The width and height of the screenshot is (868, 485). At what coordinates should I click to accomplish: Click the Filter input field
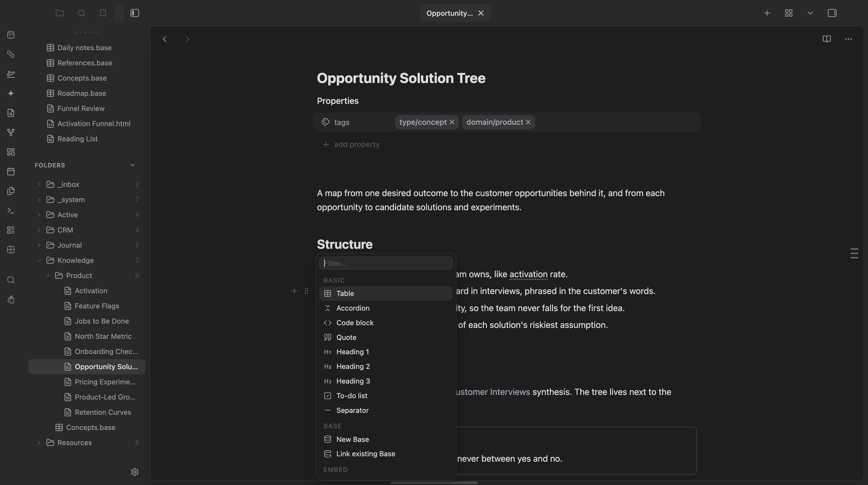385,263
